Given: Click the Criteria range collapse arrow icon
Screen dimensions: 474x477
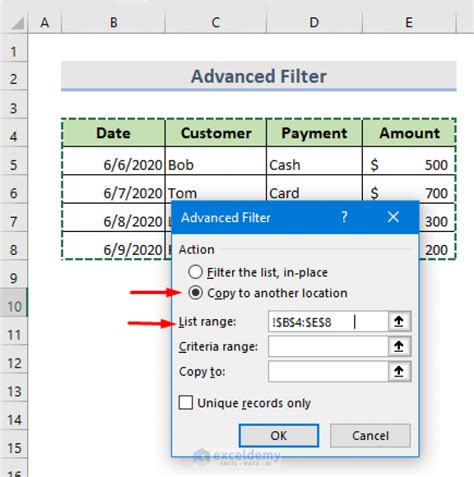Looking at the screenshot, I should (x=399, y=347).
